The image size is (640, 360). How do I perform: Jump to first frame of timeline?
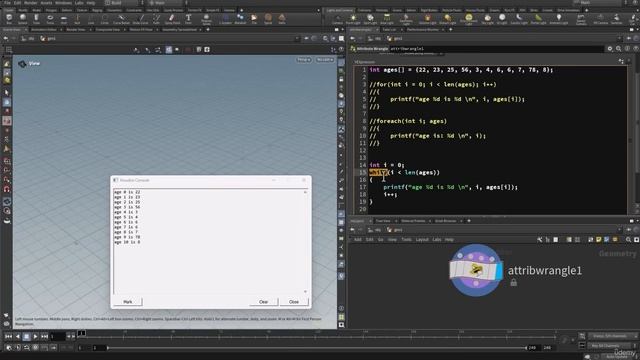click(x=8, y=336)
